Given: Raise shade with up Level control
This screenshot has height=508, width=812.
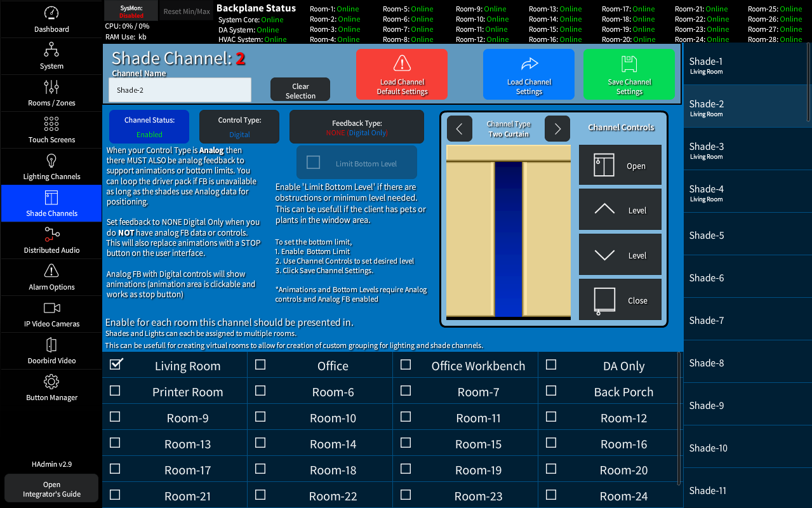Looking at the screenshot, I should (x=620, y=210).
